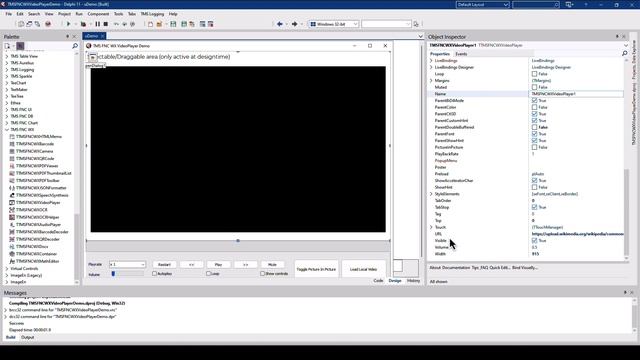Toggle the ParentFont property checkbox
The width and height of the screenshot is (640, 360).
(x=534, y=134)
